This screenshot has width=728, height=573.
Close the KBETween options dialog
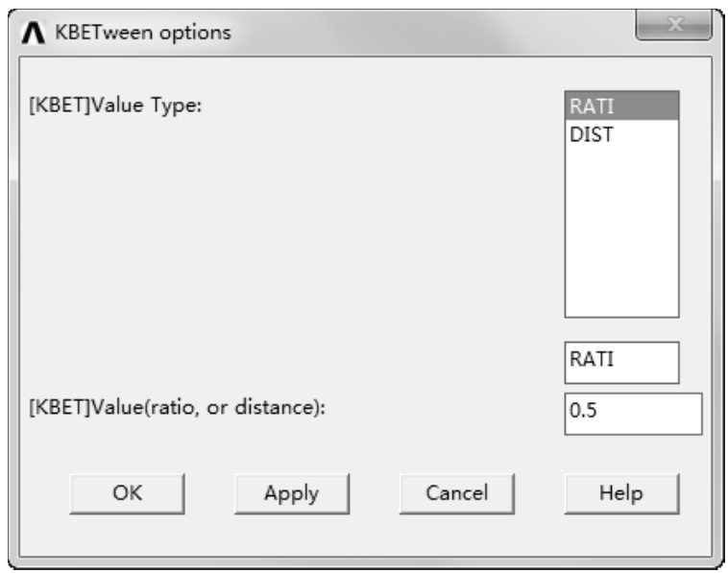673,25
